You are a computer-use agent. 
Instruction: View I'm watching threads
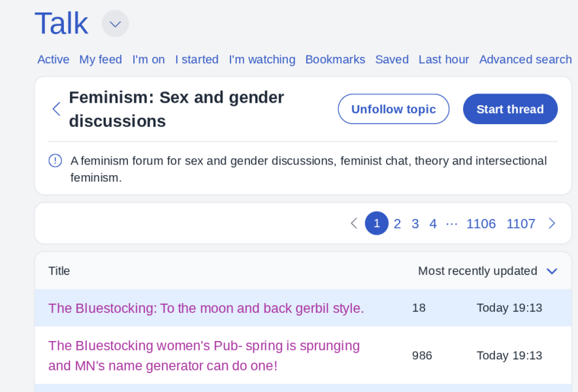click(262, 59)
